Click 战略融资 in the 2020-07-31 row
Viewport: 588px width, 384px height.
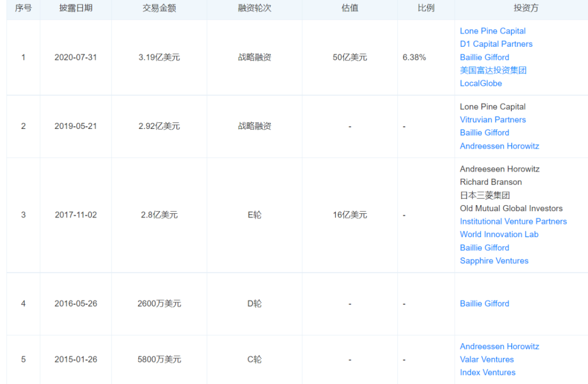(255, 57)
